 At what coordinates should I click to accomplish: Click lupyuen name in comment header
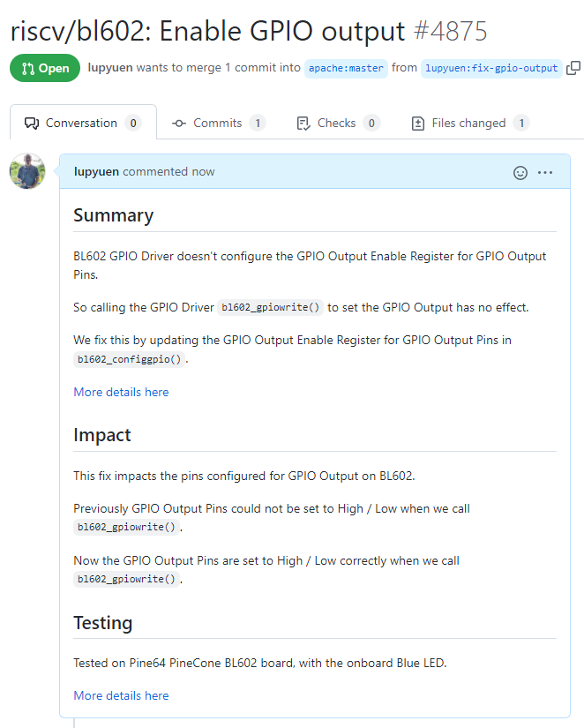coord(96,171)
